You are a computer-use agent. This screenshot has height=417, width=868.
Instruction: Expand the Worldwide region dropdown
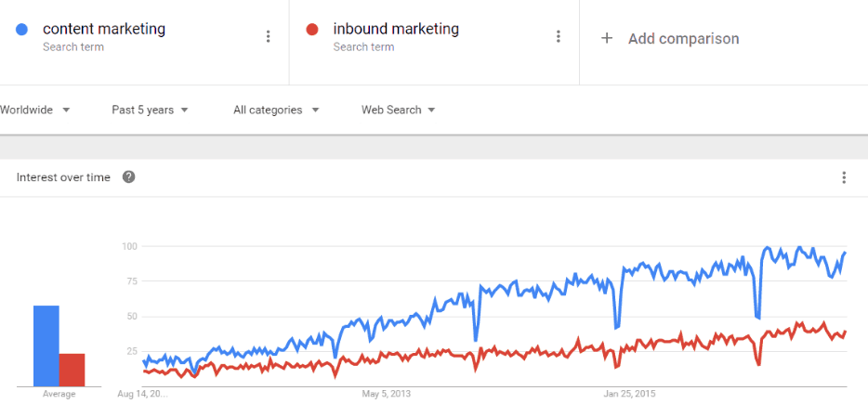coord(35,110)
